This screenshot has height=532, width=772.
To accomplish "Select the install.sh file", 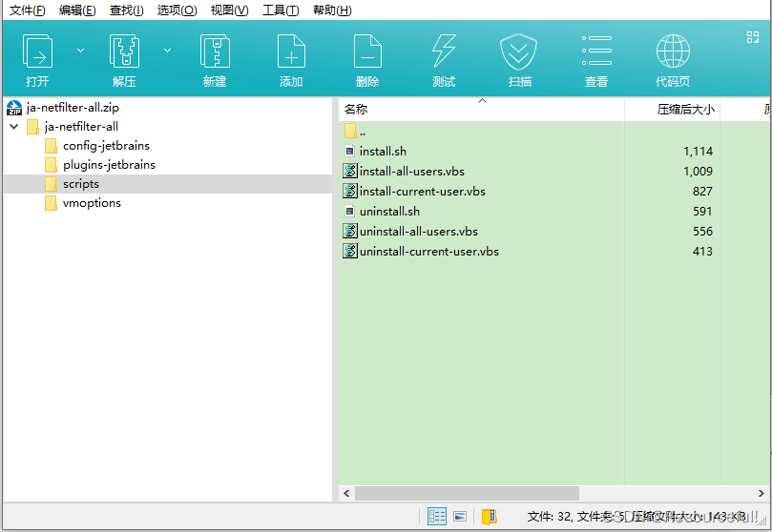I will pyautogui.click(x=383, y=151).
